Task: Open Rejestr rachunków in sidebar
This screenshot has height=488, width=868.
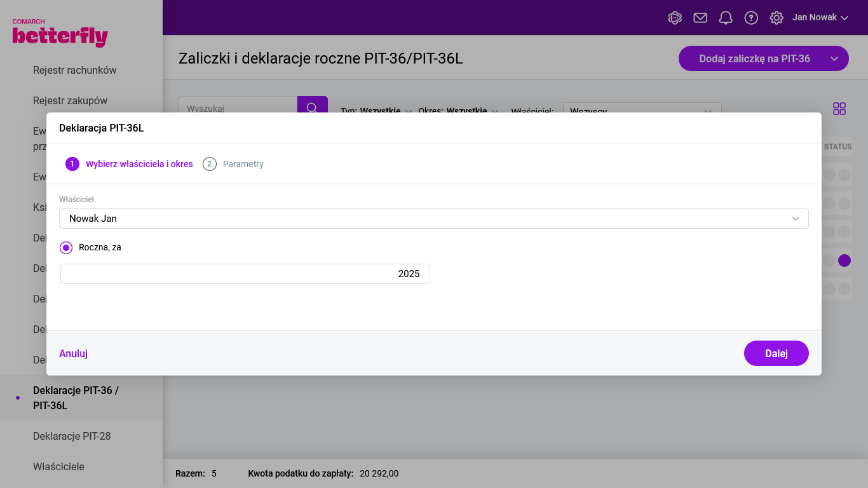Action: point(74,70)
